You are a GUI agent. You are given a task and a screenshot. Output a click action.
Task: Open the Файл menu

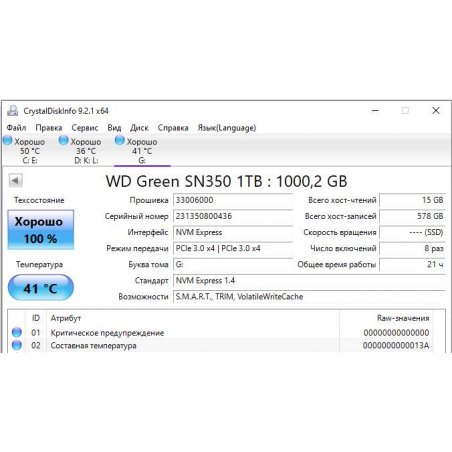16,128
